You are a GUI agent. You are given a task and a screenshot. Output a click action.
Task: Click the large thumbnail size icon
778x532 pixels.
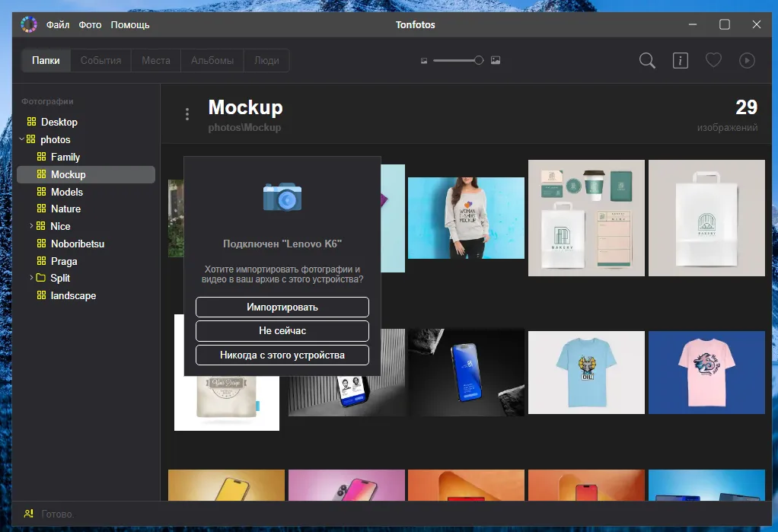(496, 61)
